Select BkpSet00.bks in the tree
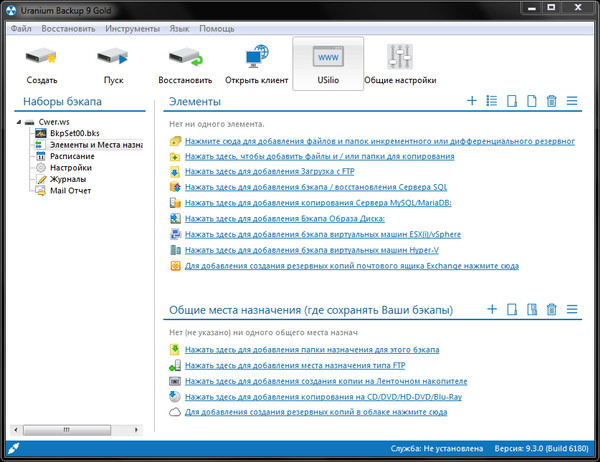Screen dimensions: 600x462 (72, 133)
